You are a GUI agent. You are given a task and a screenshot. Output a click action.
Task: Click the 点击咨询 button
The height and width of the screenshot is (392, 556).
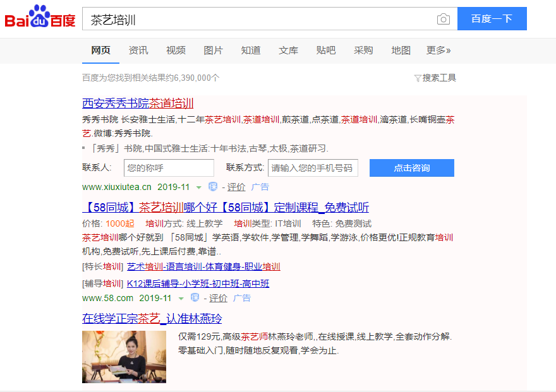coord(412,168)
